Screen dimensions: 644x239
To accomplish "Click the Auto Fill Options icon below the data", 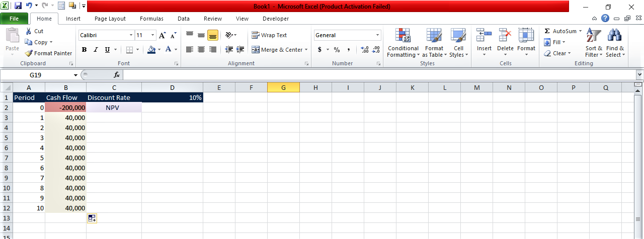I will click(x=92, y=218).
